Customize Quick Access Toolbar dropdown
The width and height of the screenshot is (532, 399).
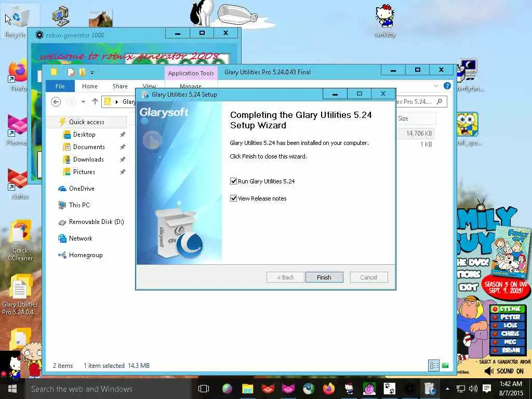[x=92, y=72]
